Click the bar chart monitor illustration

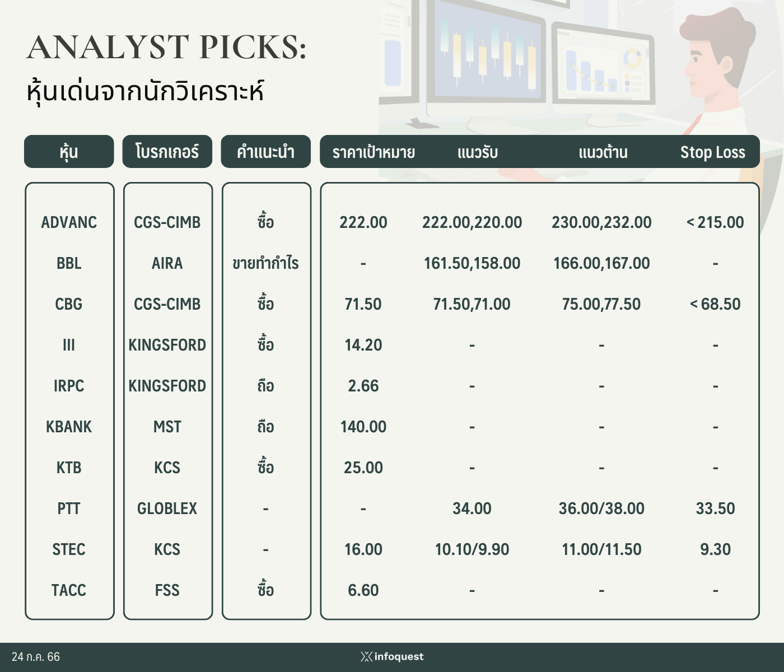click(x=604, y=64)
